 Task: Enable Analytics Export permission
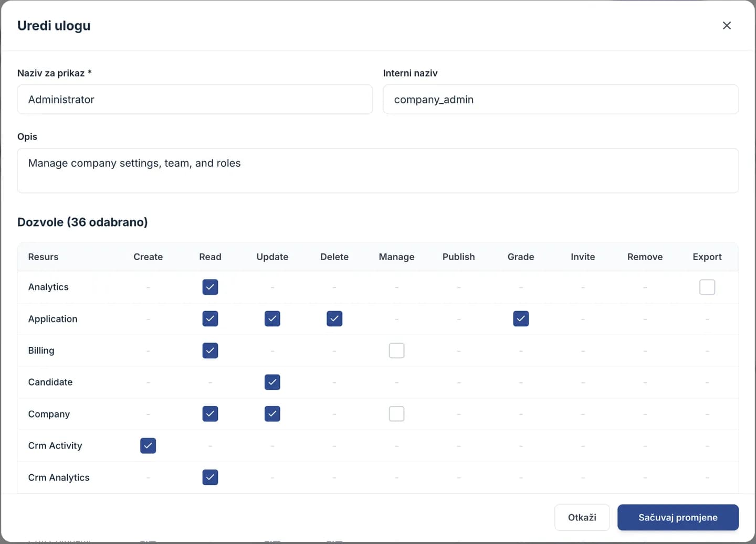tap(707, 287)
